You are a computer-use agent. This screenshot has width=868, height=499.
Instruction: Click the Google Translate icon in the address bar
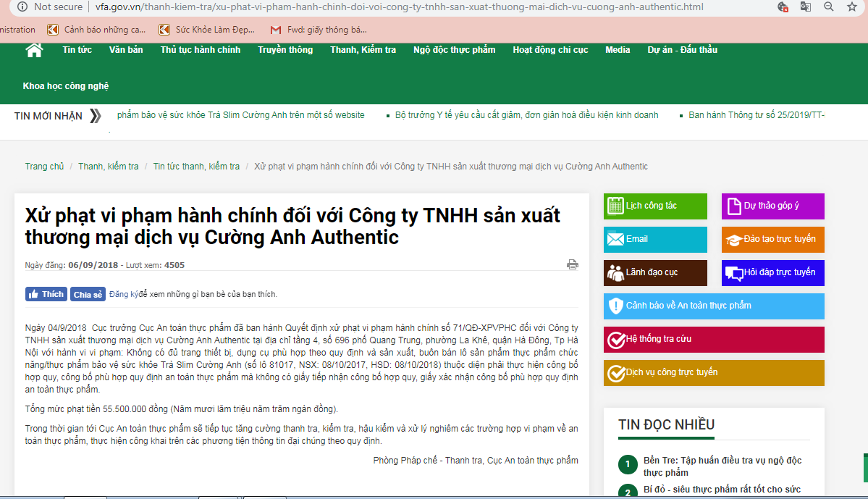[805, 7]
